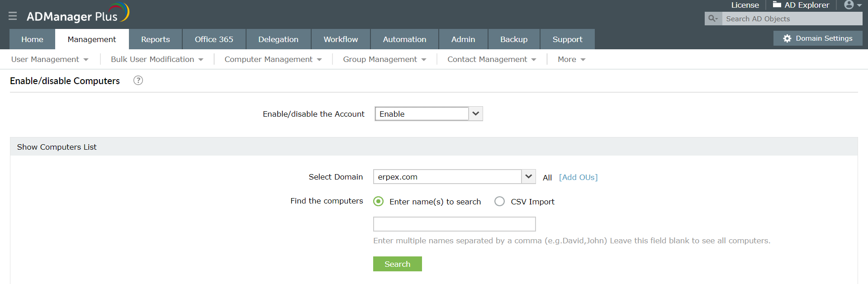This screenshot has width=868, height=284.
Task: Click the computer names input field
Action: click(454, 224)
